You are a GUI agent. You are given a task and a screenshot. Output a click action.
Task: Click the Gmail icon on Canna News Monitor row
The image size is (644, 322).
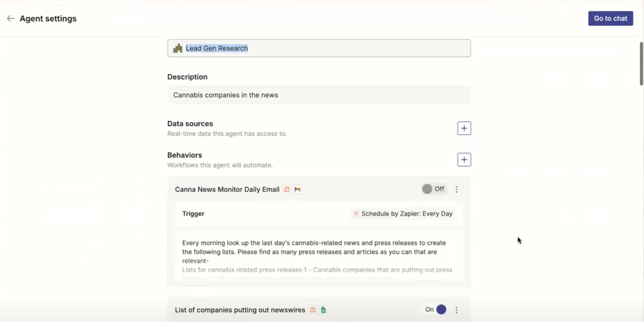click(x=298, y=189)
